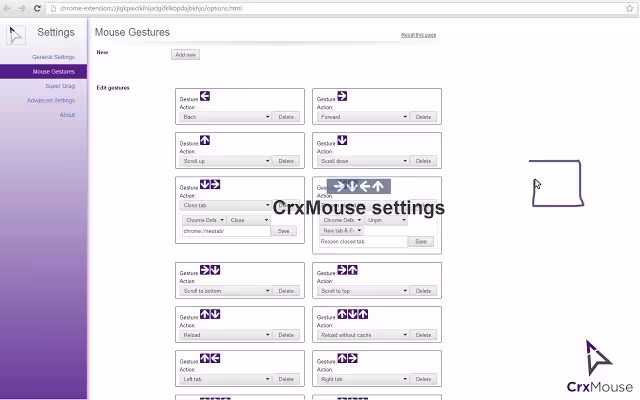Open the Forward action dropdown
The height and width of the screenshot is (400, 640).
362,117
